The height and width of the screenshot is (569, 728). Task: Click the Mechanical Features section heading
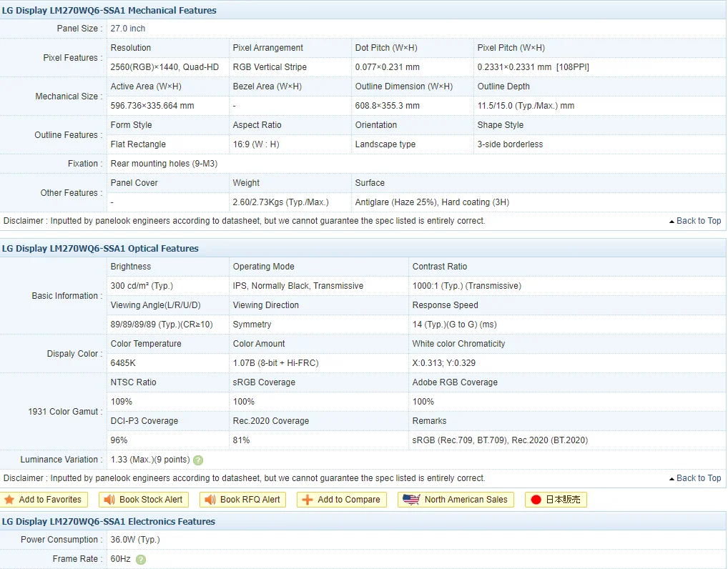pos(109,10)
